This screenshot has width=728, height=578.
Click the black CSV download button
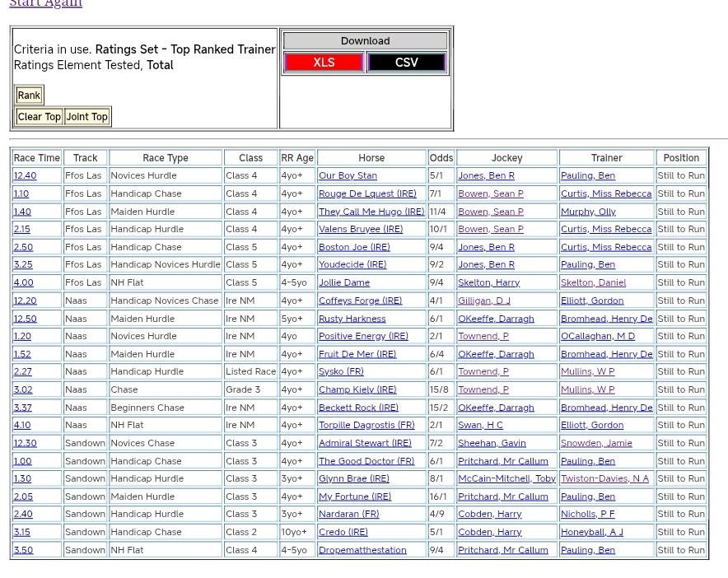click(406, 63)
